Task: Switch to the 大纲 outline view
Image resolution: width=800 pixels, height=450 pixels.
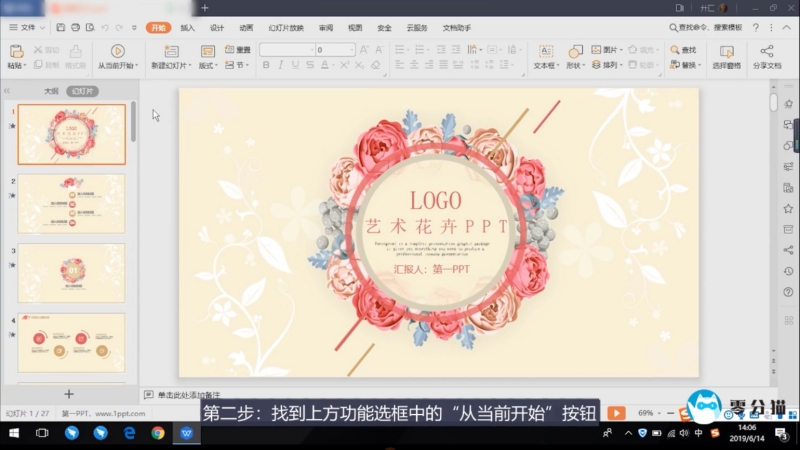Action: [51, 91]
